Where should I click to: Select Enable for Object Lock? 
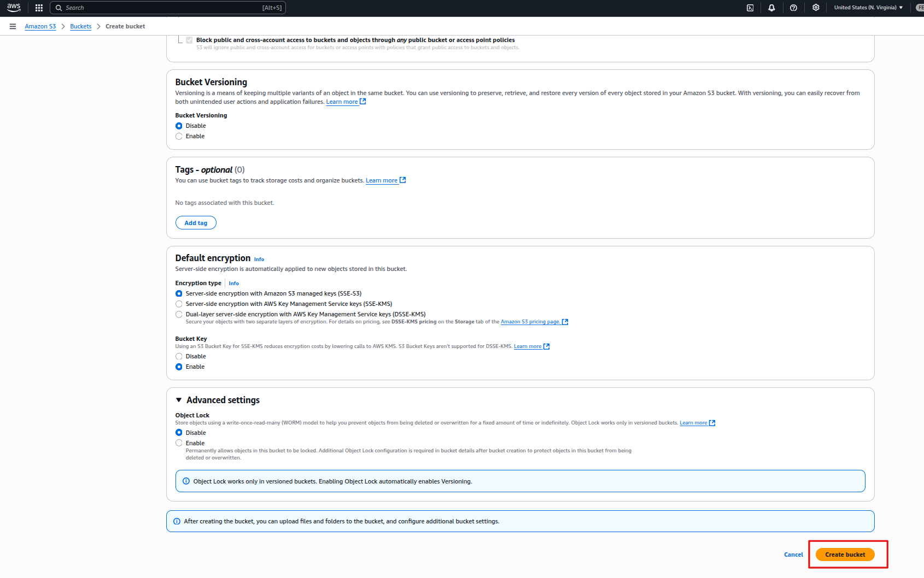[179, 443]
